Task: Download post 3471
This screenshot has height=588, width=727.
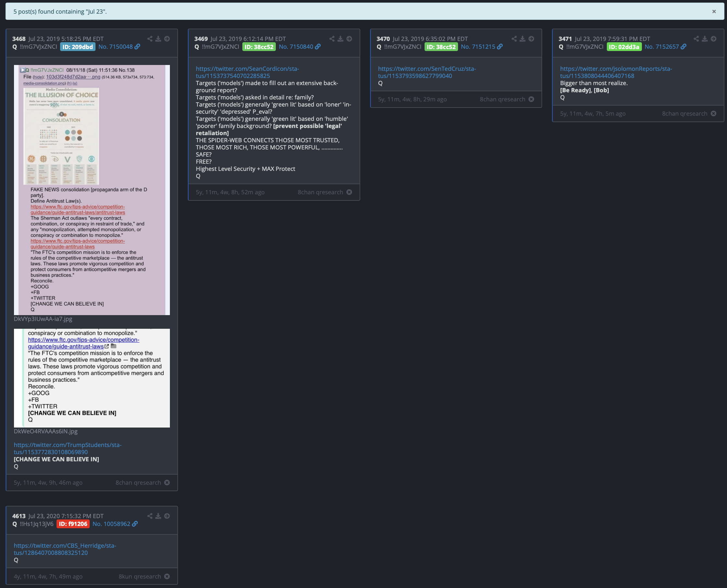Action: coord(705,39)
